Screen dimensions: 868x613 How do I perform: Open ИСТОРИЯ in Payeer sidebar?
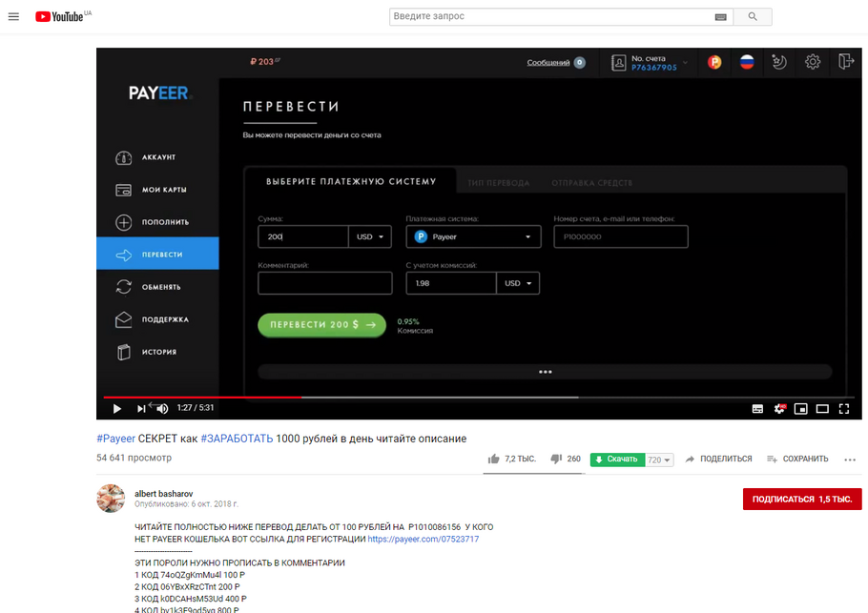click(x=157, y=352)
